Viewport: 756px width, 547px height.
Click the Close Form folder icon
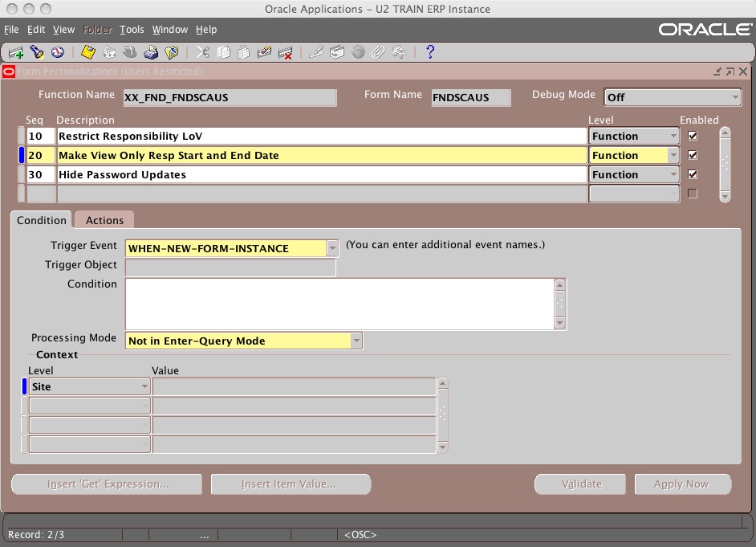[x=172, y=52]
